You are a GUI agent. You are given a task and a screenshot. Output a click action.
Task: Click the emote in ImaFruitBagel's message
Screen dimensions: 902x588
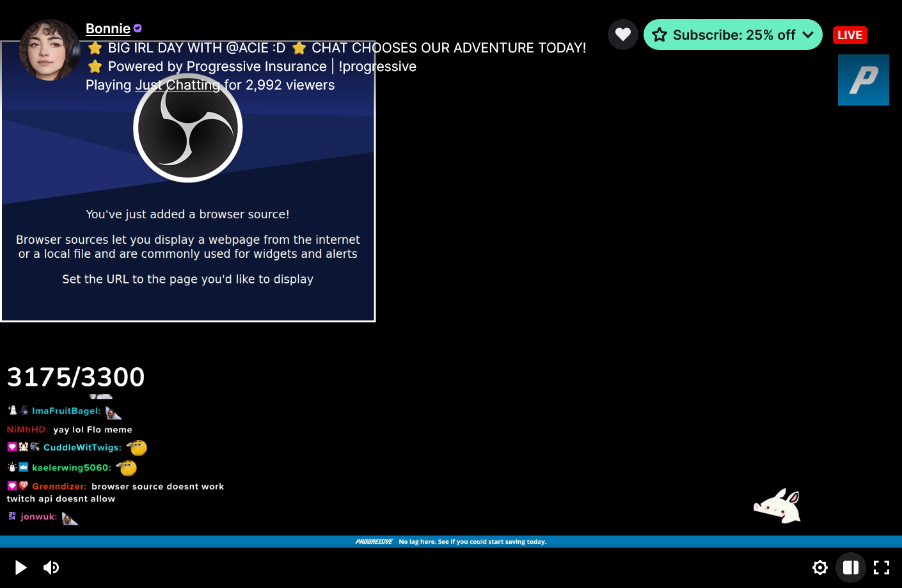coord(113,412)
